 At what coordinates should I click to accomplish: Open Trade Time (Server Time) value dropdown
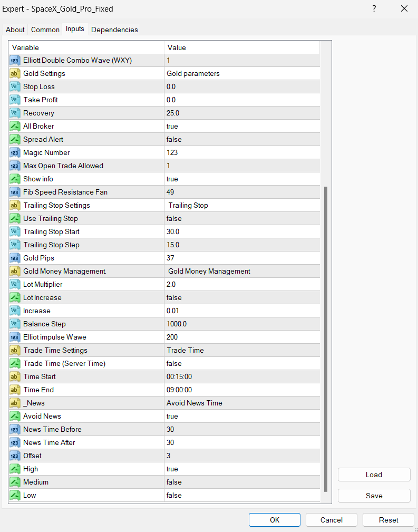tap(241, 363)
